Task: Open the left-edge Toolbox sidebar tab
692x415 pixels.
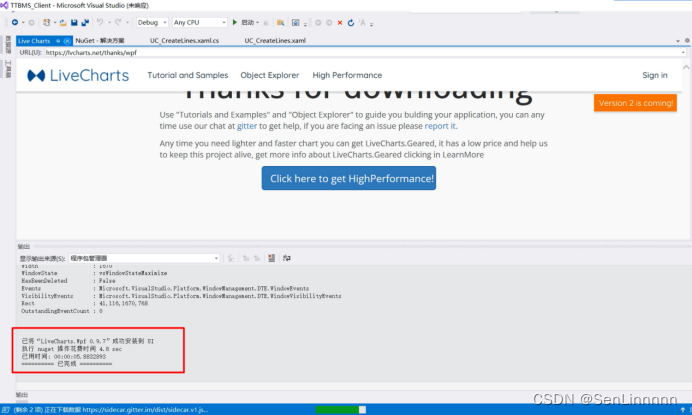Action: pyautogui.click(x=8, y=69)
